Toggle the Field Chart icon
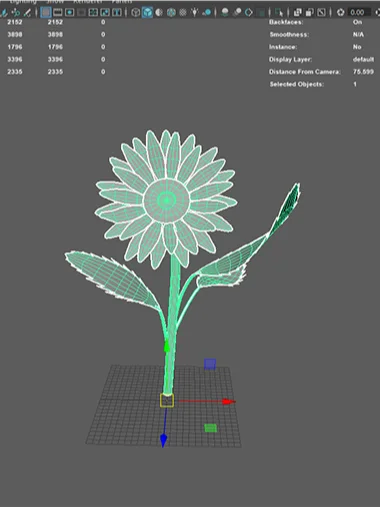Screen dimensions: 380x507 (x=93, y=13)
